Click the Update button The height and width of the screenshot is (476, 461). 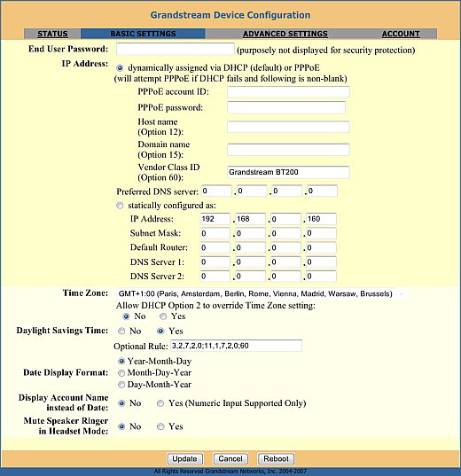pos(184,458)
